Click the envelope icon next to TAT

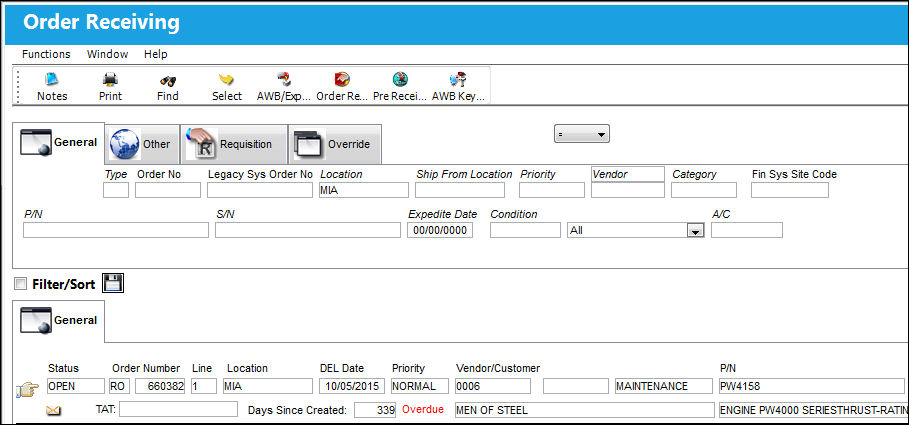tap(53, 411)
